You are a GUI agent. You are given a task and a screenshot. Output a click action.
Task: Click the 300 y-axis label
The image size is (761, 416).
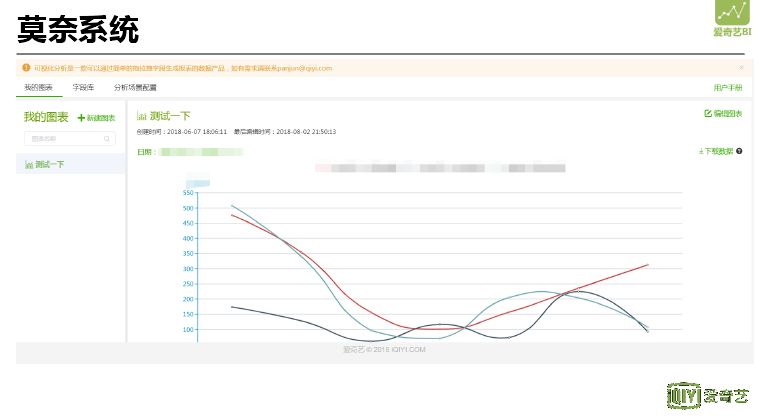pyautogui.click(x=188, y=269)
